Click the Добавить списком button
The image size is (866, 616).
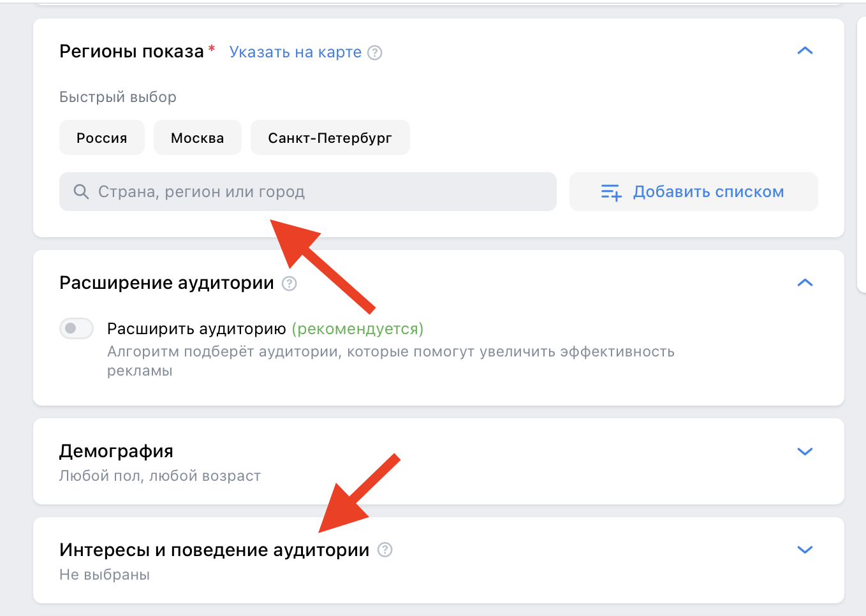[x=693, y=191]
